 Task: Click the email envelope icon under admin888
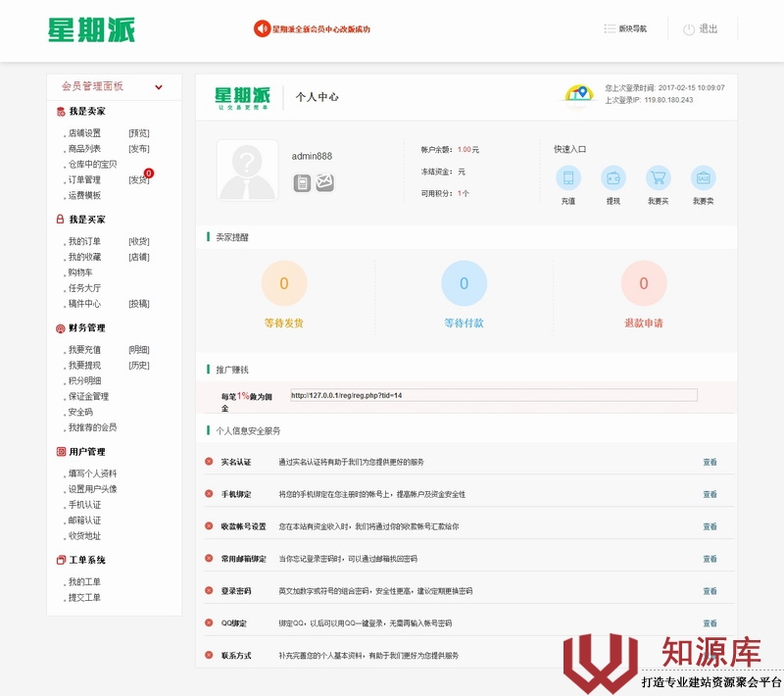point(325,182)
